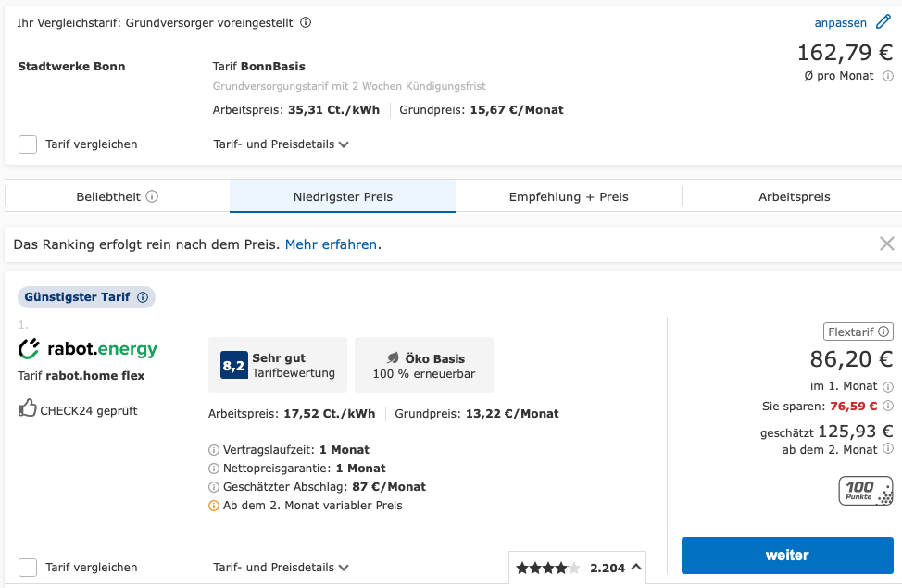
Task: Sort by the Arbeitspreis tab
Action: (795, 196)
